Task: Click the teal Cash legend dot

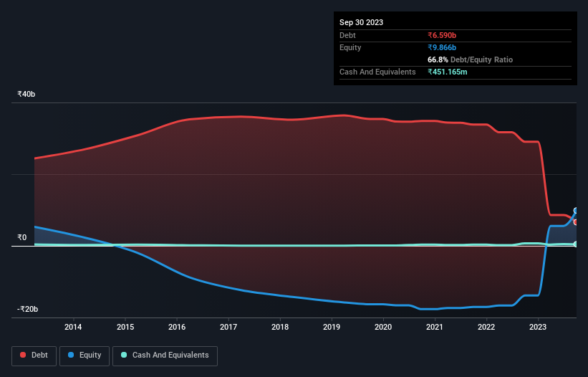Action: pyautogui.click(x=124, y=355)
